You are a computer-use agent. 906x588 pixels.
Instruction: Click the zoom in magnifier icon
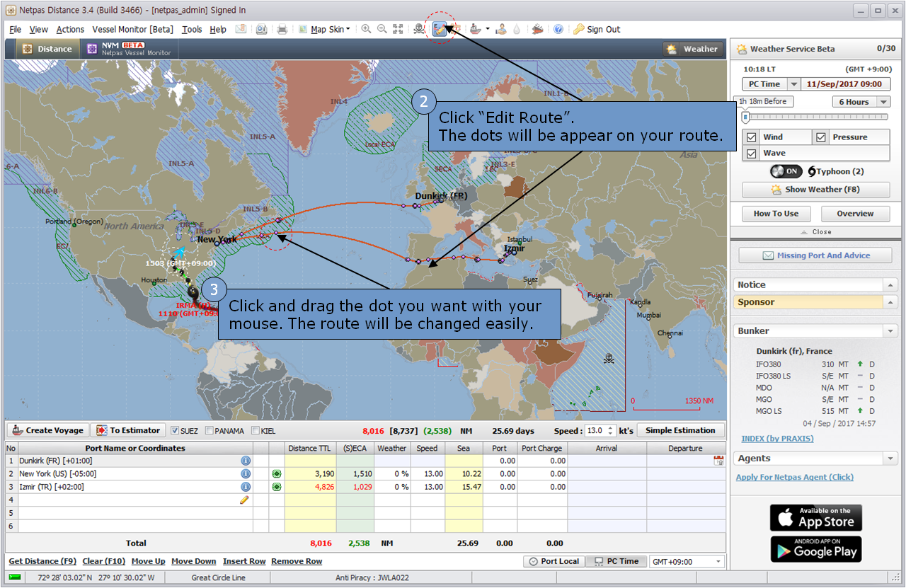click(366, 29)
